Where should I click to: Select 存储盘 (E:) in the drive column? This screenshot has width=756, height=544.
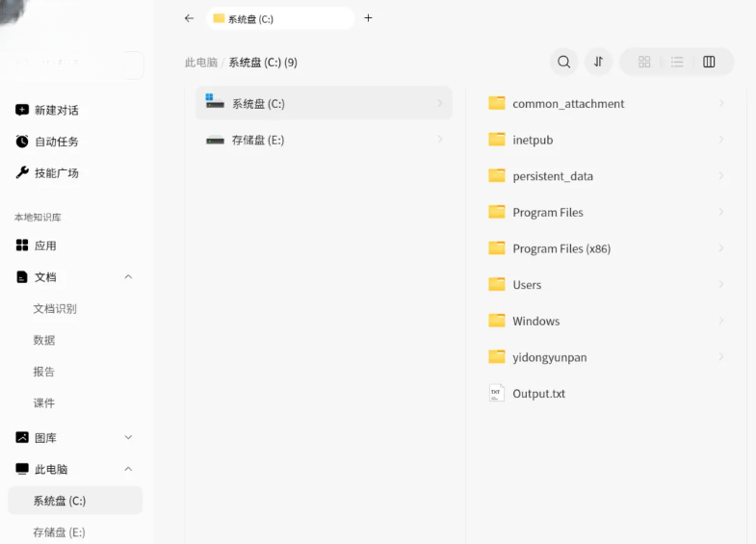[324, 140]
